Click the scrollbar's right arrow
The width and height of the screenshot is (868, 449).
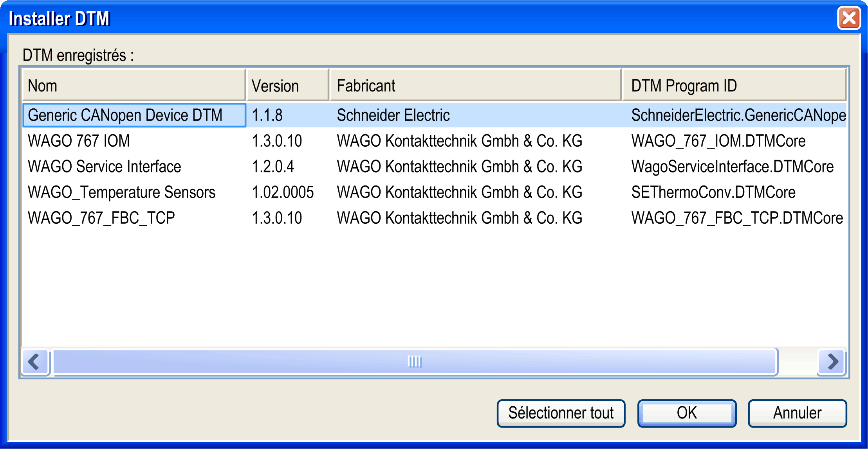click(832, 361)
